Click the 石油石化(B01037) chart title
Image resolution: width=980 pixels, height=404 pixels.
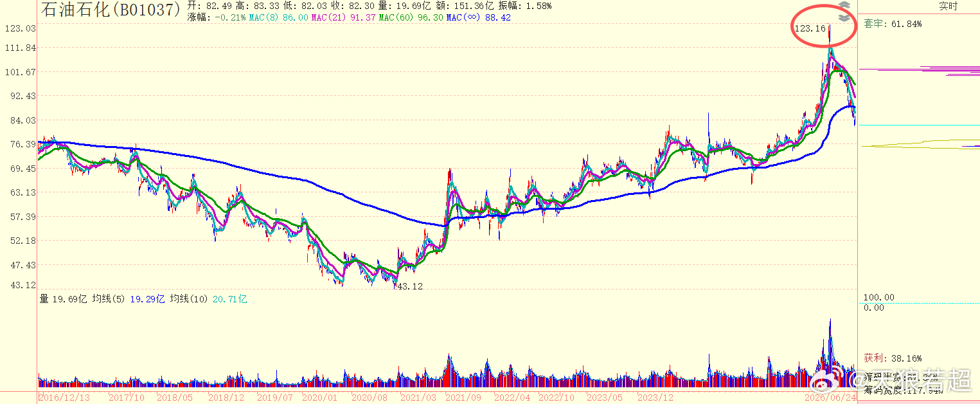[x=111, y=9]
